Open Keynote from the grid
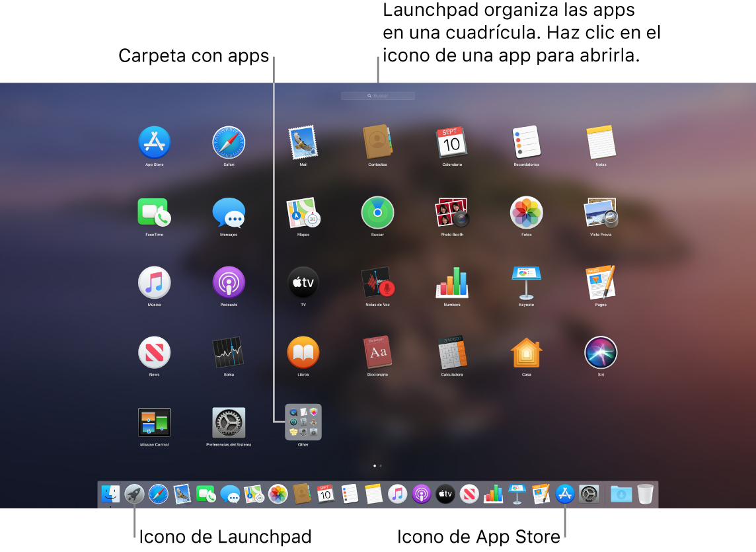Image resolution: width=756 pixels, height=552 pixels. pos(525,282)
